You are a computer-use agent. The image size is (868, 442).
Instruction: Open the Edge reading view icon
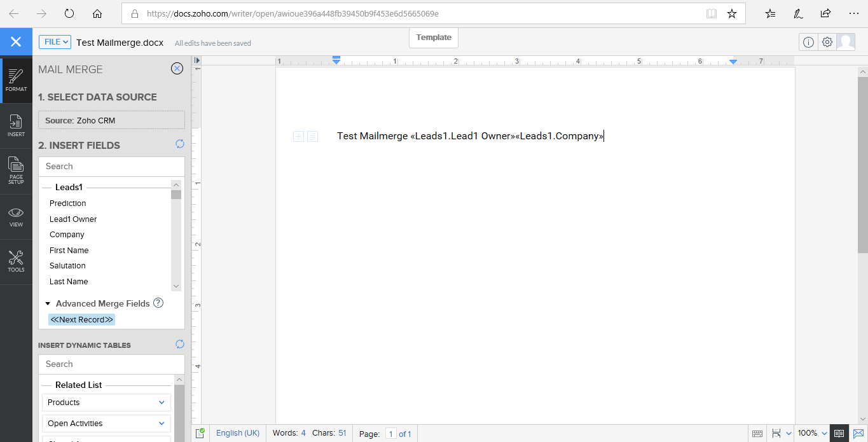[x=712, y=13]
